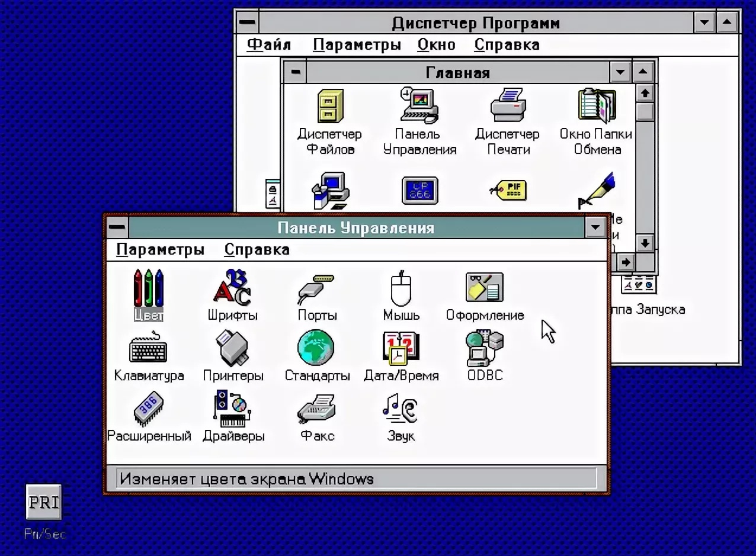Image resolution: width=756 pixels, height=556 pixels.
Task: Click the Диспетчер Программ title bar
Action: click(x=476, y=23)
